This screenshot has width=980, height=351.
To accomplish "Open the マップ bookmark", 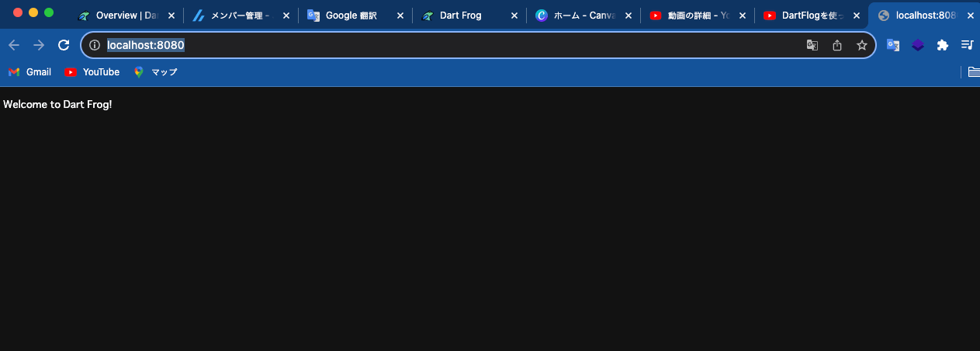I will tap(155, 72).
